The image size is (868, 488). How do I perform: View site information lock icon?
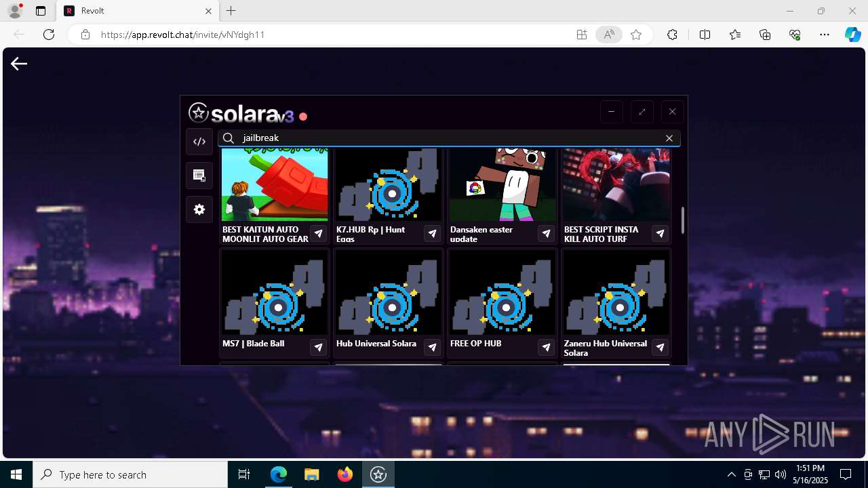click(85, 35)
